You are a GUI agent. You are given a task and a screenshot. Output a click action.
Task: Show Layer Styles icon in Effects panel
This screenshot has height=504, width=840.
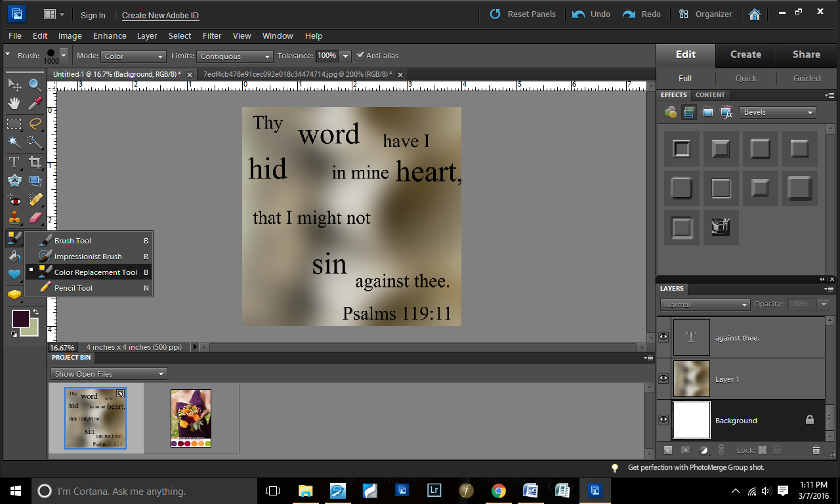tap(688, 112)
